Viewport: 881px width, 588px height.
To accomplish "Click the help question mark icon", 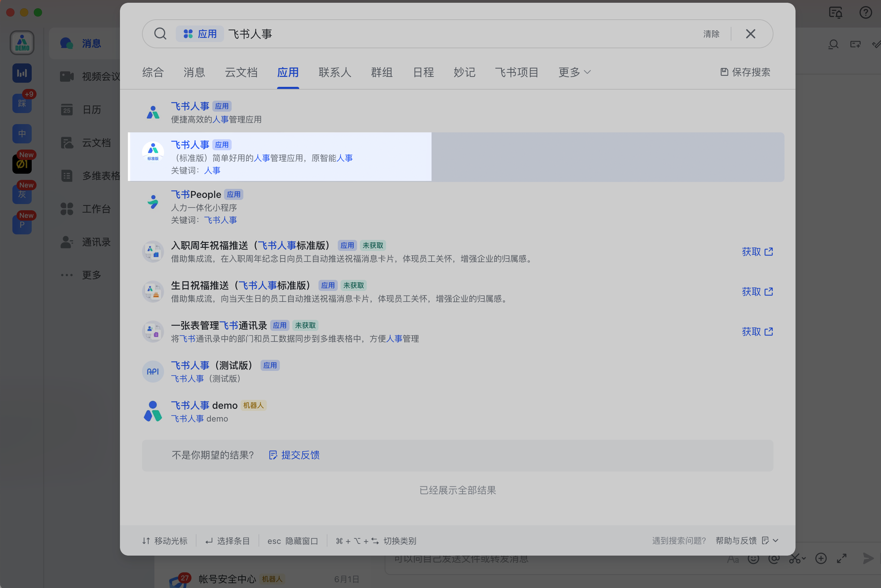I will [865, 12].
